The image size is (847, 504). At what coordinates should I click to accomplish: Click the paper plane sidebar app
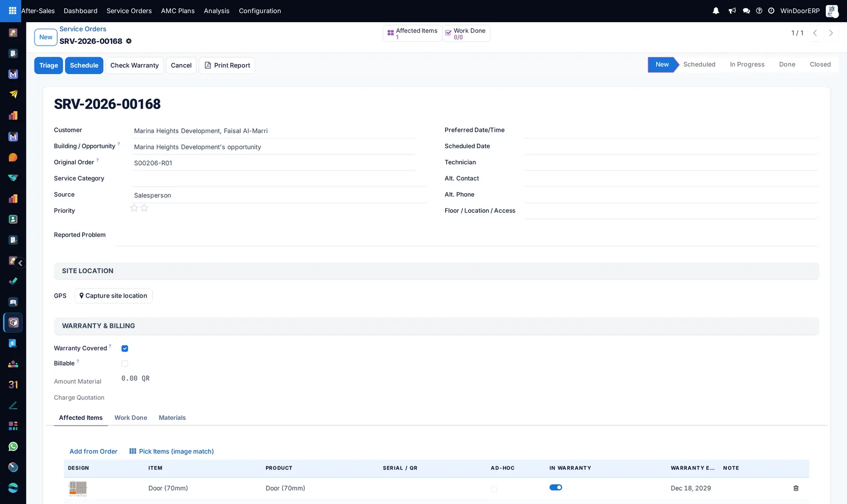(13, 94)
